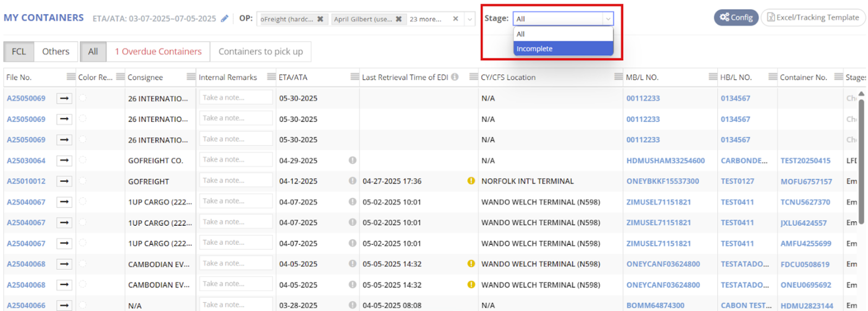The image size is (868, 311).
Task: Expand the OP filter dropdown arrow
Action: point(470,19)
